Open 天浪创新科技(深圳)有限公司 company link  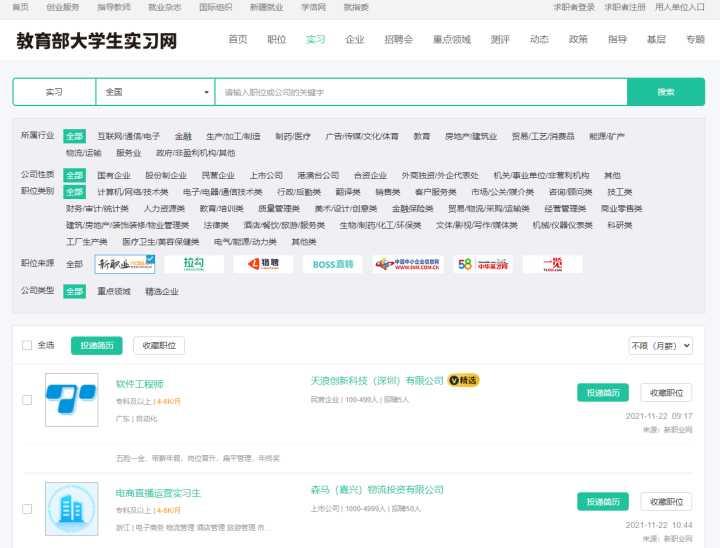pos(377,380)
